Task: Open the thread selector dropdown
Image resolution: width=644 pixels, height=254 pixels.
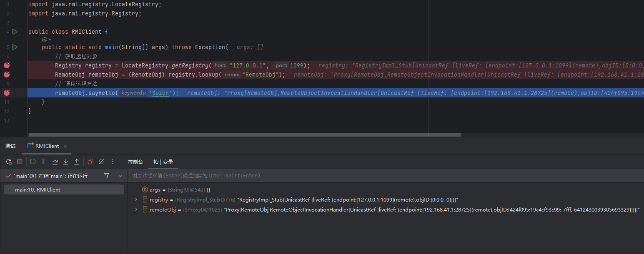Action: tap(120, 176)
